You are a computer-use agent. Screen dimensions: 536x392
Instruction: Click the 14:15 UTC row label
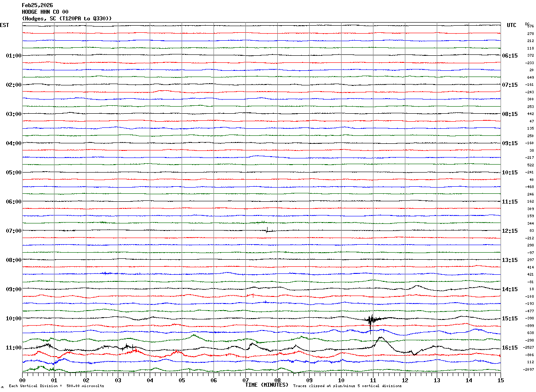point(509,289)
